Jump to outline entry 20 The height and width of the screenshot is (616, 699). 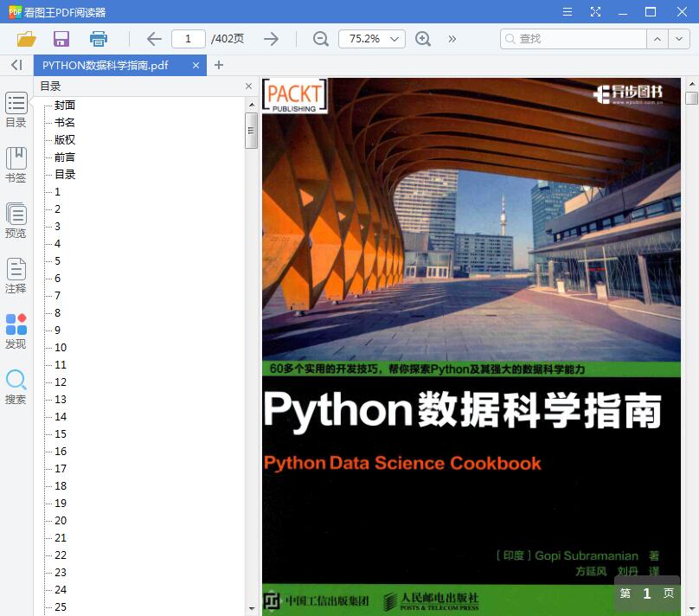tap(61, 521)
